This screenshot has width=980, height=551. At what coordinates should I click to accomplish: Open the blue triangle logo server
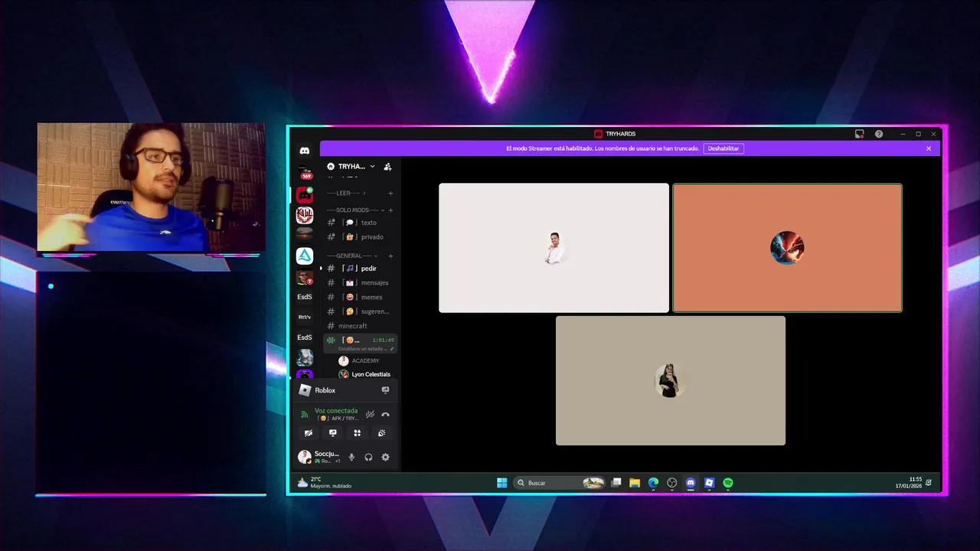click(305, 256)
